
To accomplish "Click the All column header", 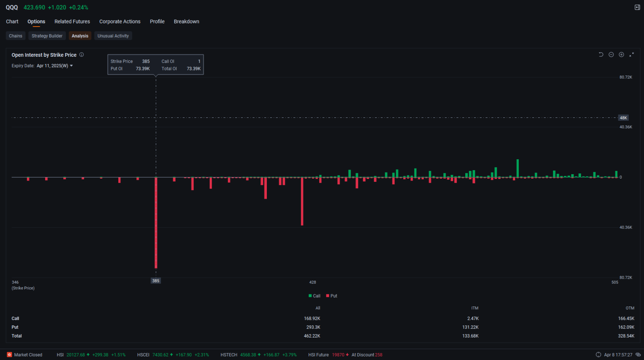I will (318, 308).
